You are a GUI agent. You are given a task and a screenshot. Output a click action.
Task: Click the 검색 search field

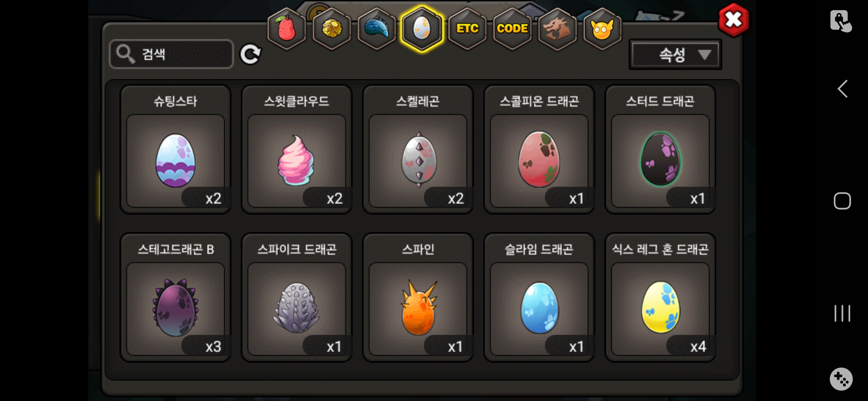point(171,54)
